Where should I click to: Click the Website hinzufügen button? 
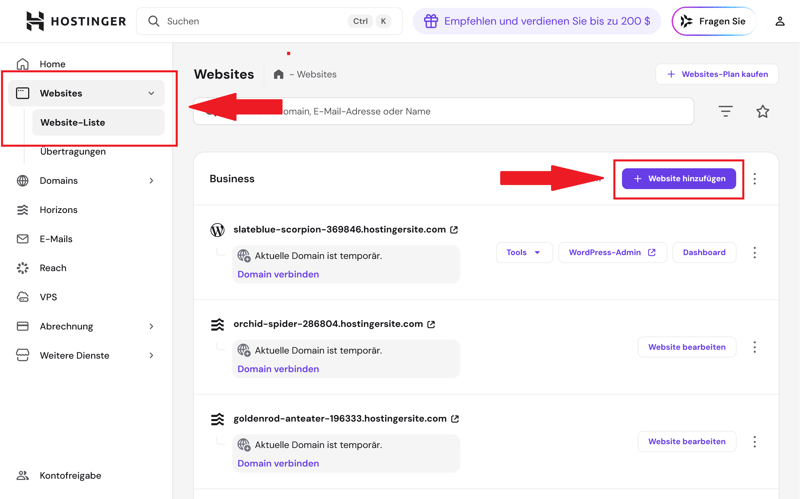click(679, 179)
